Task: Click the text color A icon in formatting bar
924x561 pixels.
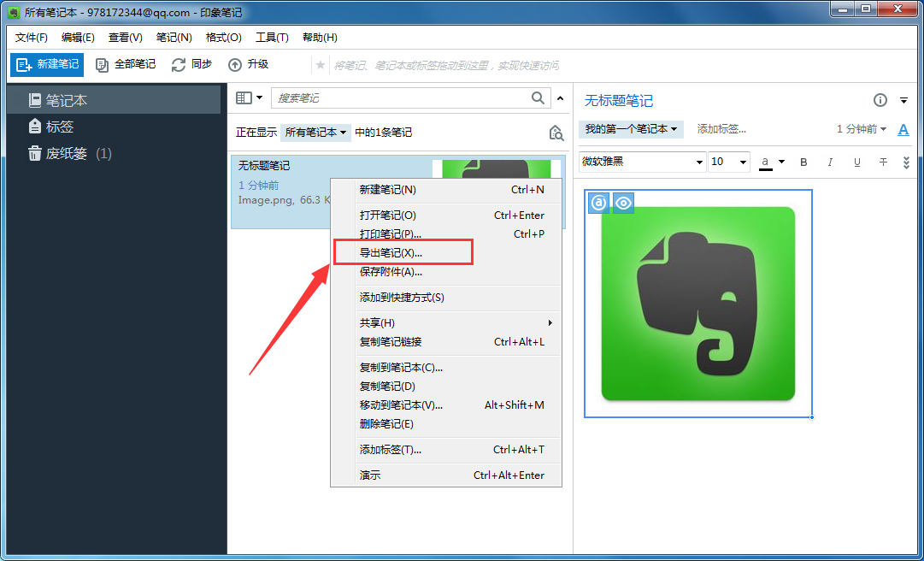Action: [x=905, y=129]
